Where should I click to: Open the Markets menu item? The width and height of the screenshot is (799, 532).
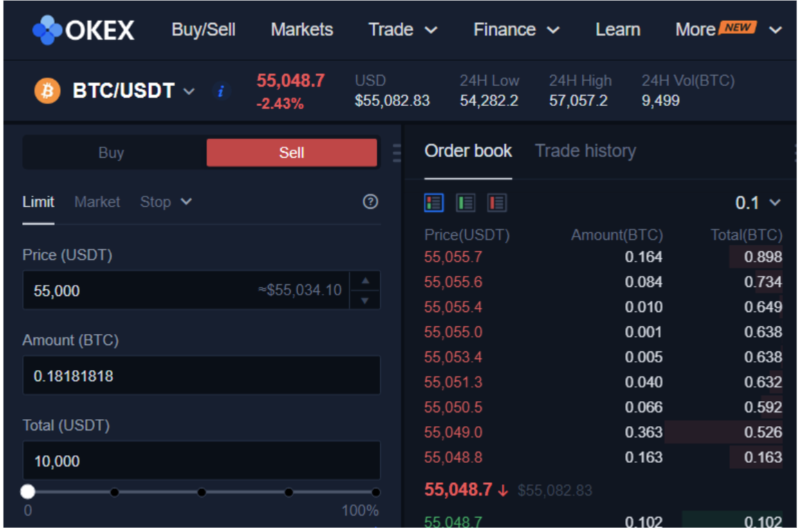point(302,29)
